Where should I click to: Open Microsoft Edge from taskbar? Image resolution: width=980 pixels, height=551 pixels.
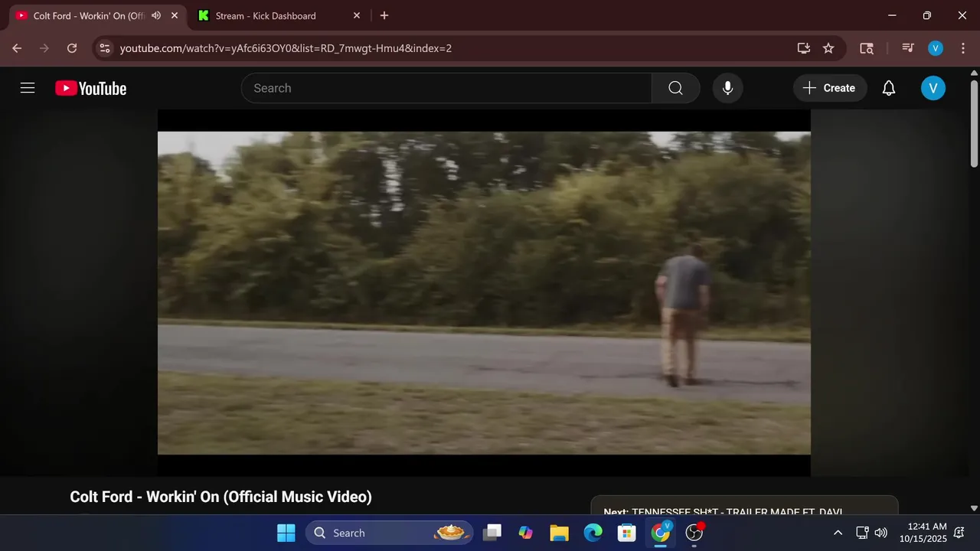pos(593,533)
